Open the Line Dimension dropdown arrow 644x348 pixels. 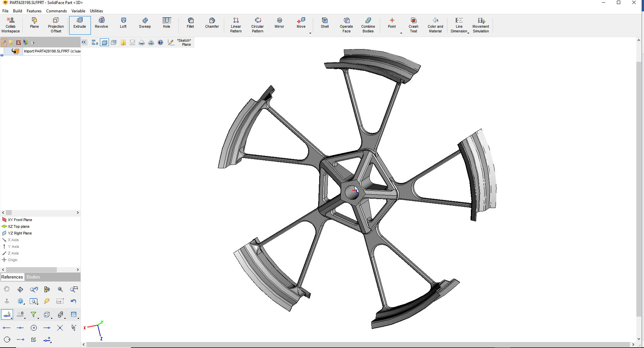point(468,33)
